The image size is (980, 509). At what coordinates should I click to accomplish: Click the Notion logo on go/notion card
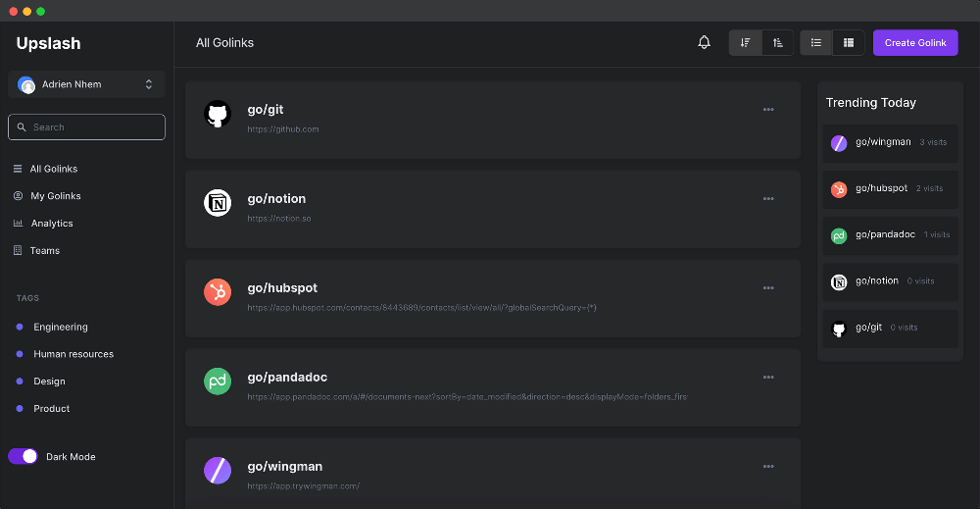pyautogui.click(x=218, y=203)
